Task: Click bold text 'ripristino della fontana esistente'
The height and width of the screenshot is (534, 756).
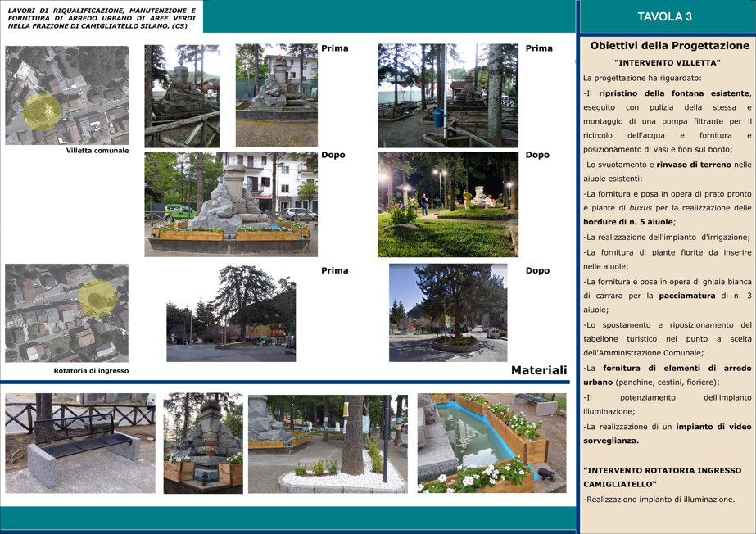Action: point(675,93)
